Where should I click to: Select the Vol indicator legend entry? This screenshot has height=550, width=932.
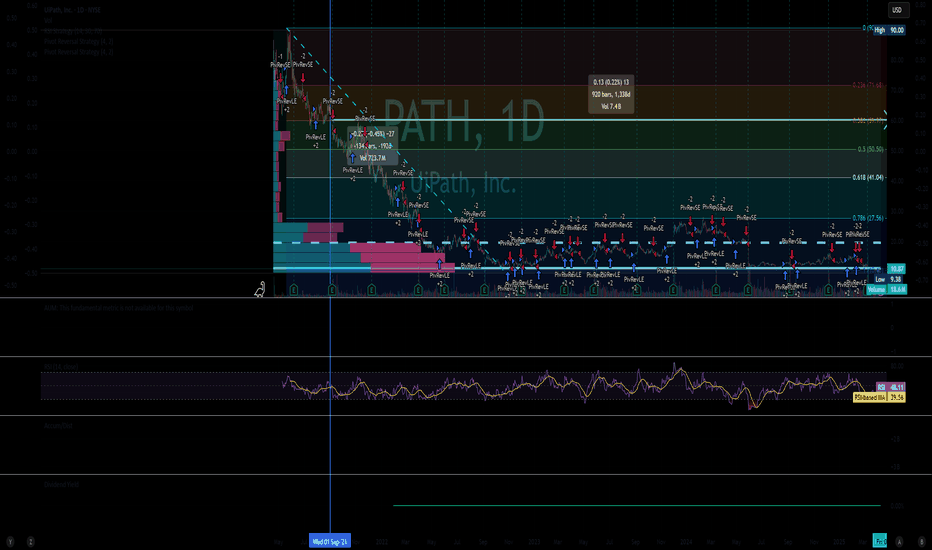(48, 20)
